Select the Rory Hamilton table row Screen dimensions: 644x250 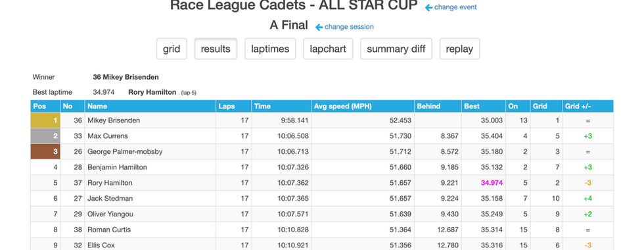coord(322,183)
